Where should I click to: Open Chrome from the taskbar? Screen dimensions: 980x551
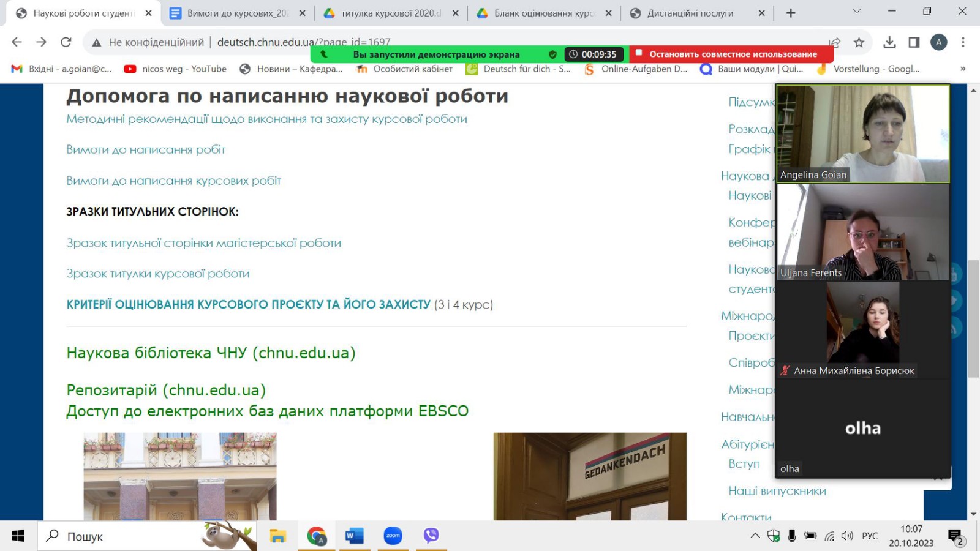click(x=317, y=536)
